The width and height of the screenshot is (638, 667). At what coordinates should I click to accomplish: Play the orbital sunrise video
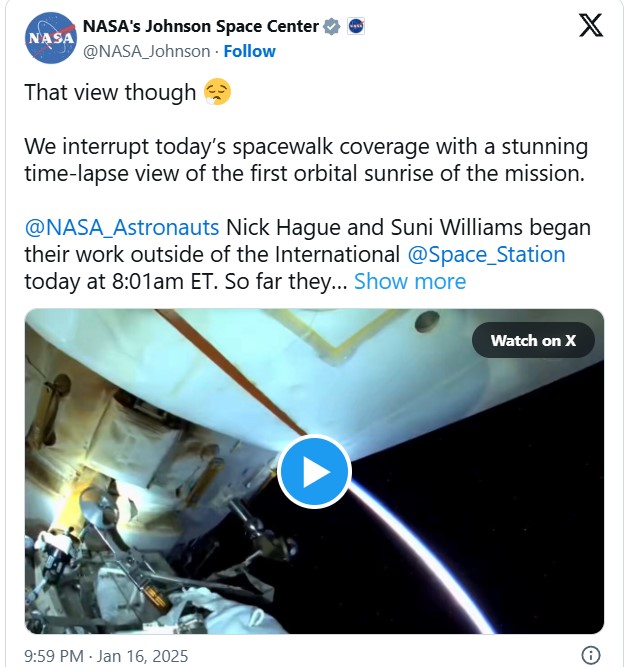[314, 472]
